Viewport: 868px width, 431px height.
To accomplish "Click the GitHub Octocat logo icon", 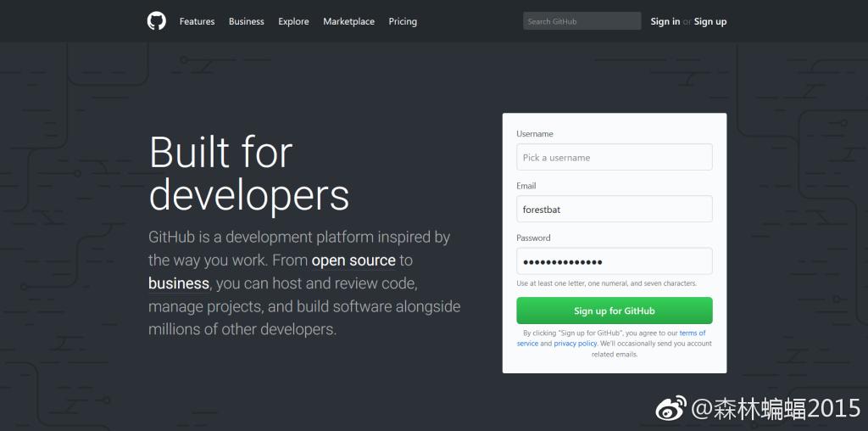I will click(x=157, y=21).
